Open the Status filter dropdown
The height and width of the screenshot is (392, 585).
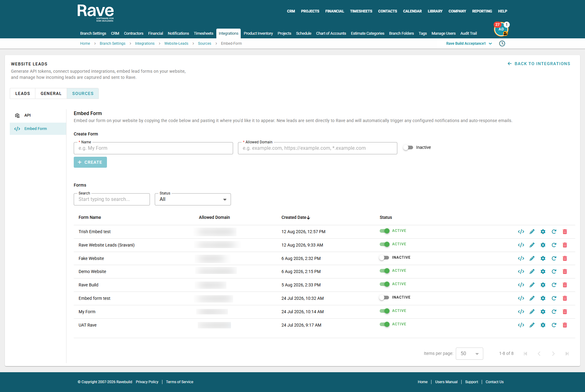coord(193,199)
